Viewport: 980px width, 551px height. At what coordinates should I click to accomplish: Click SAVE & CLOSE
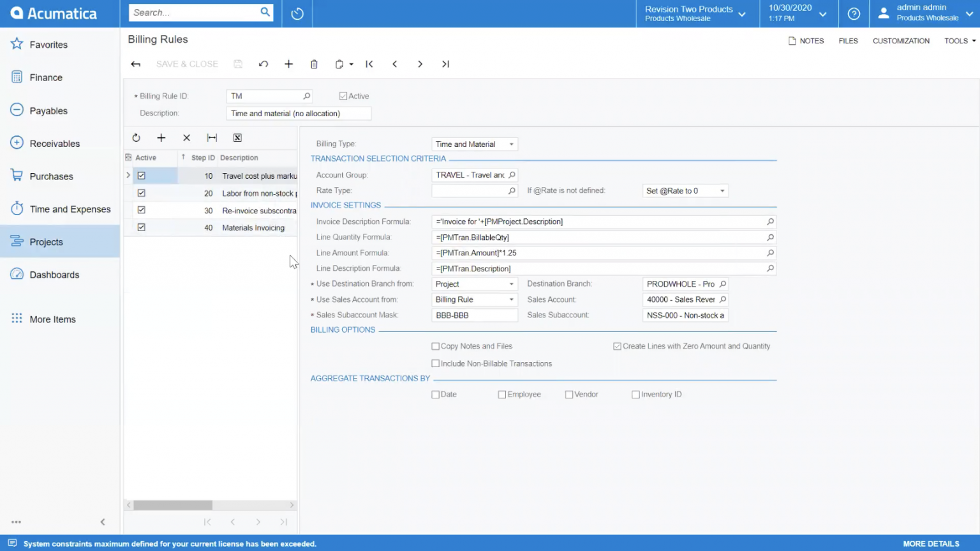coord(186,64)
